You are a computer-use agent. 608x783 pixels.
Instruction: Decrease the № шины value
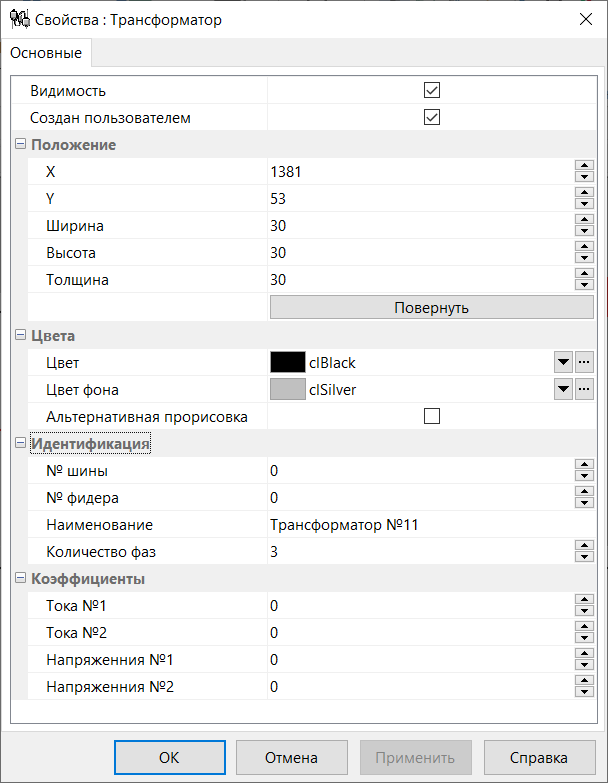(x=585, y=476)
